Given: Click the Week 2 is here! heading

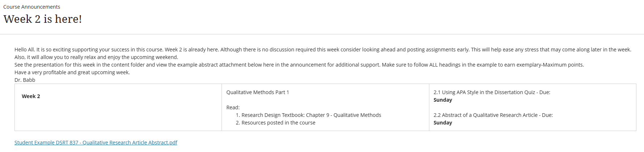Looking at the screenshot, I should pyautogui.click(x=43, y=19).
